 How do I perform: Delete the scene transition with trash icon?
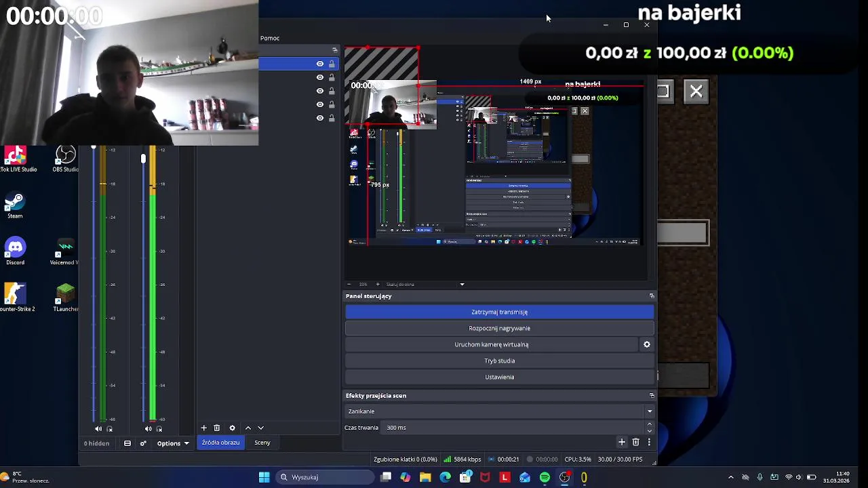tap(635, 442)
